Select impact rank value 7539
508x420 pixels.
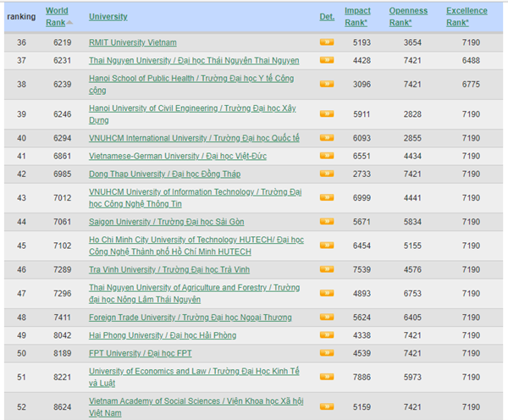(x=362, y=269)
